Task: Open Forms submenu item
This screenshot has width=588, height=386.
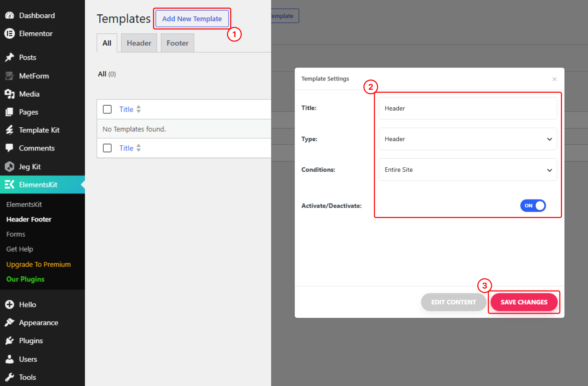Action: coord(16,234)
